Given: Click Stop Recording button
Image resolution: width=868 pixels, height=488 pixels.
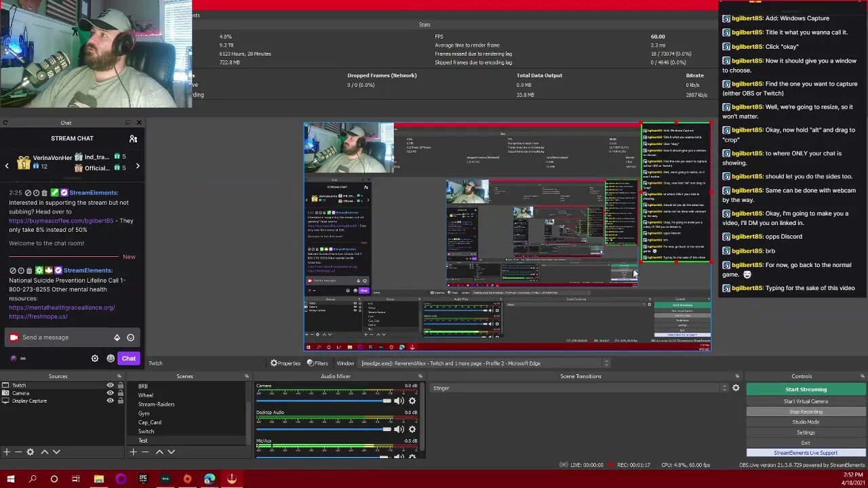Looking at the screenshot, I should click(x=806, y=411).
